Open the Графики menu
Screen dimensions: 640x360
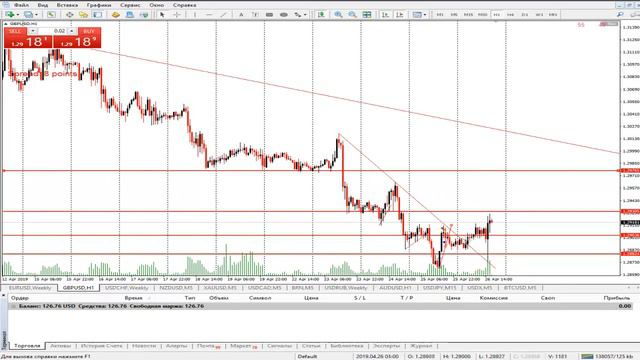99,5
